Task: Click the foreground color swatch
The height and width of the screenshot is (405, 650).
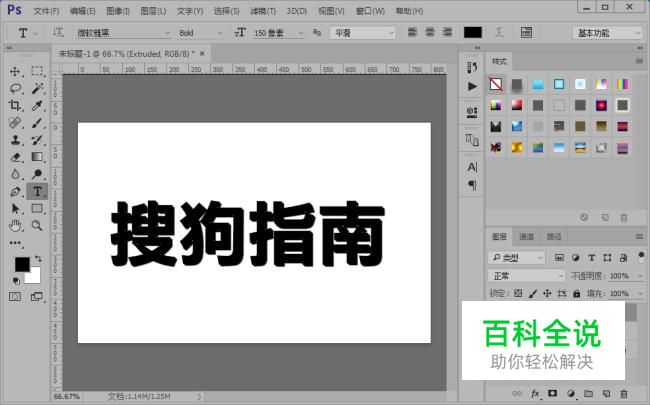Action: (x=22, y=264)
